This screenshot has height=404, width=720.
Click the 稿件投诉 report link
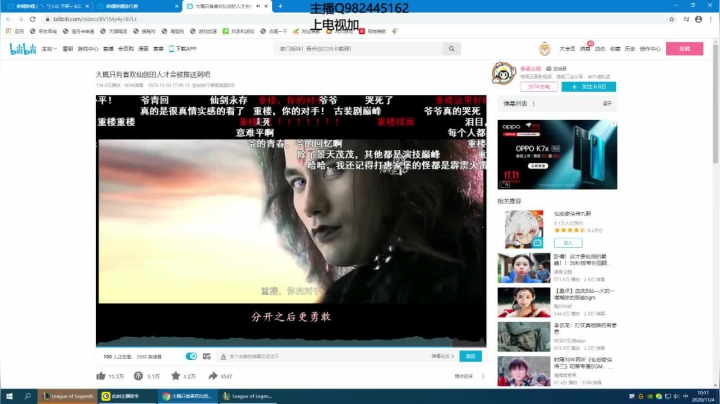tap(464, 376)
